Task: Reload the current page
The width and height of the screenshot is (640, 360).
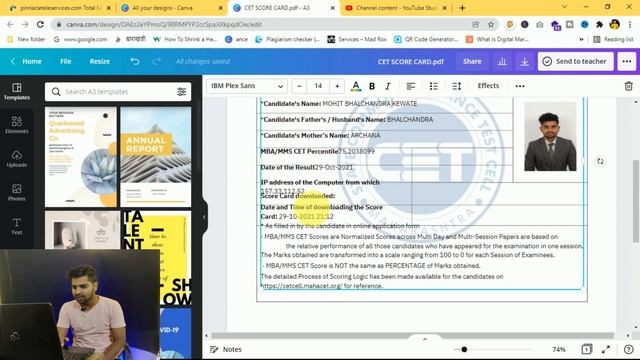Action: [x=40, y=24]
